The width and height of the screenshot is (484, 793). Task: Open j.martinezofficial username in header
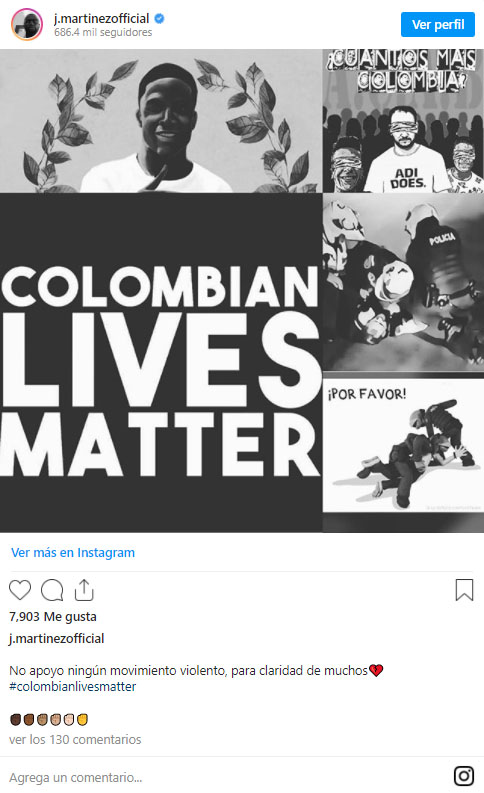[102, 19]
